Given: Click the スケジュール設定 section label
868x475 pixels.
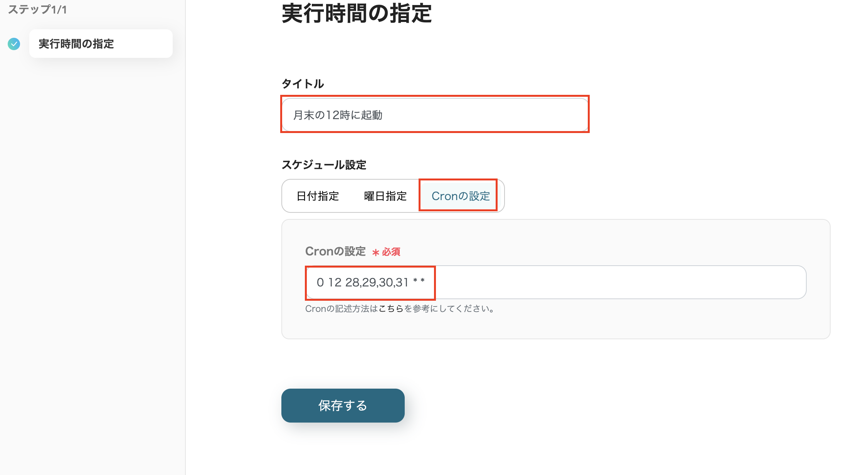Looking at the screenshot, I should pos(324,165).
